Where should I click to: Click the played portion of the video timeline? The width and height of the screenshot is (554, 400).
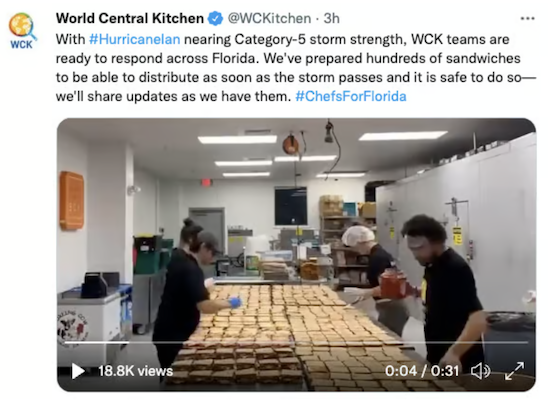click(96, 342)
